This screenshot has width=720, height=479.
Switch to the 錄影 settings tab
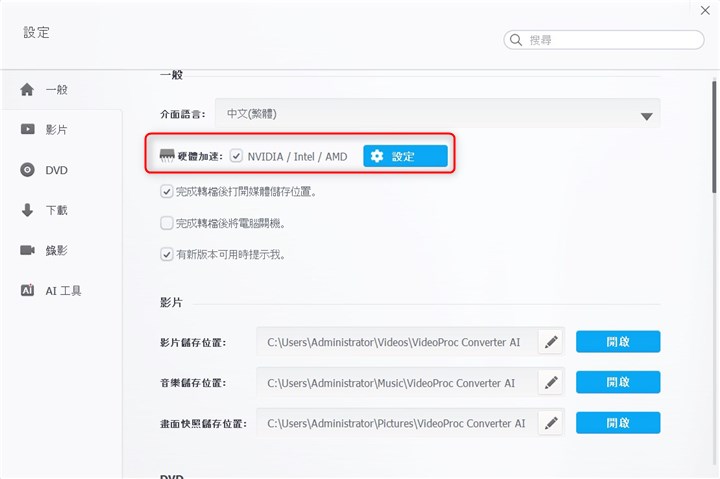click(x=62, y=250)
